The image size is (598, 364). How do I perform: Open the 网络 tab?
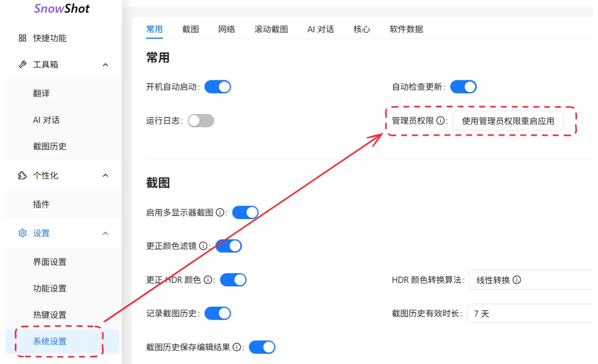(227, 29)
